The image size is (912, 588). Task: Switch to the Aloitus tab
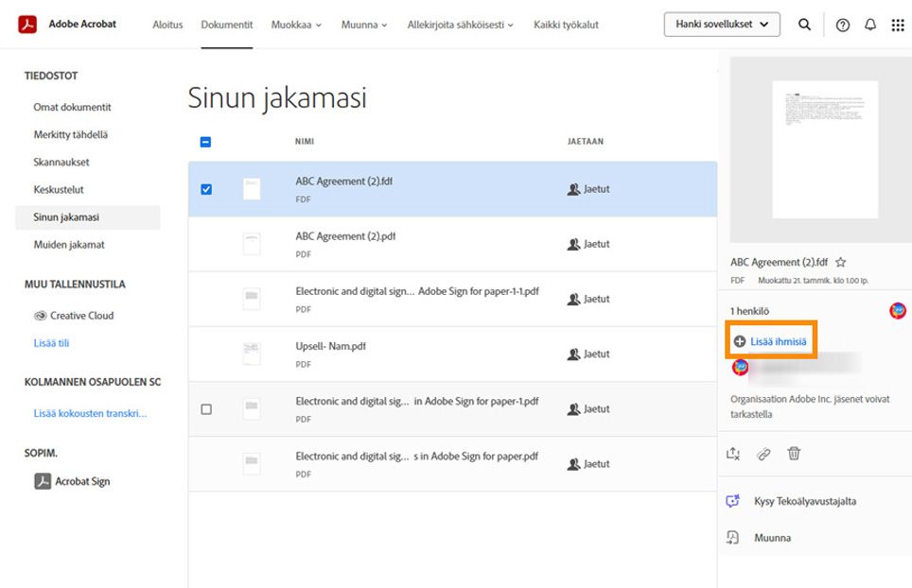[x=167, y=25]
